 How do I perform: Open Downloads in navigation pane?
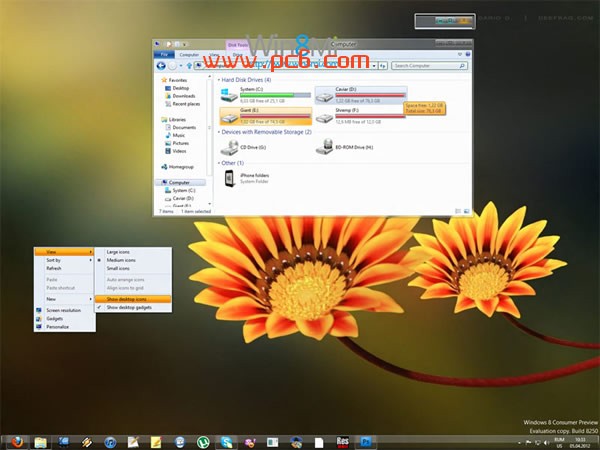[x=184, y=96]
